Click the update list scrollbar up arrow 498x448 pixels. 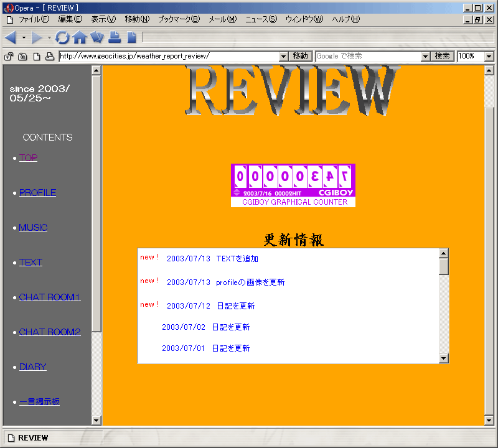(x=444, y=253)
